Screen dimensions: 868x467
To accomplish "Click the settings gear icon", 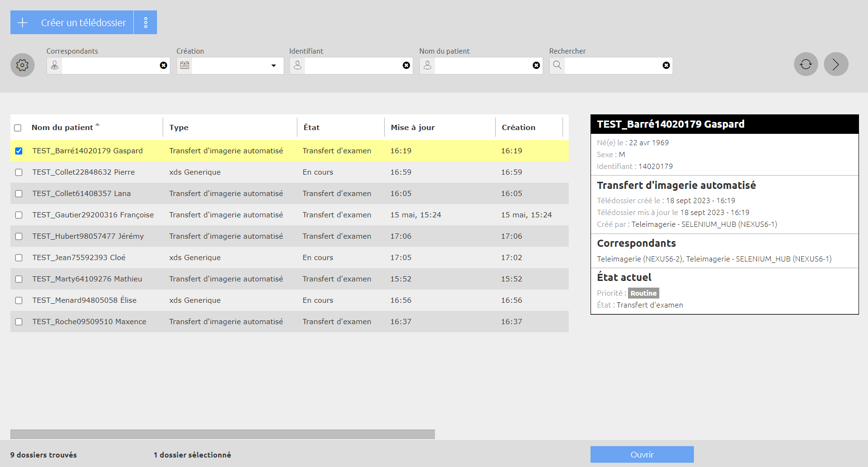I will coord(22,65).
